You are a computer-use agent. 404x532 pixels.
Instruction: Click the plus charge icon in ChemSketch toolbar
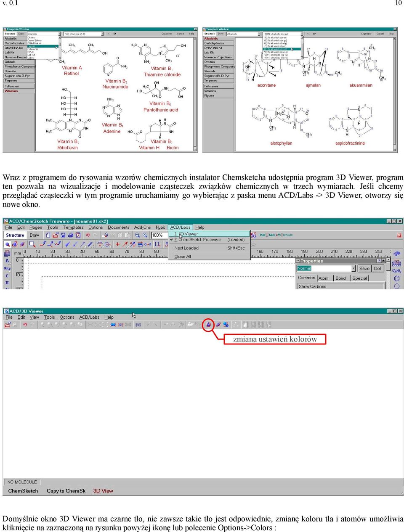[117, 244]
